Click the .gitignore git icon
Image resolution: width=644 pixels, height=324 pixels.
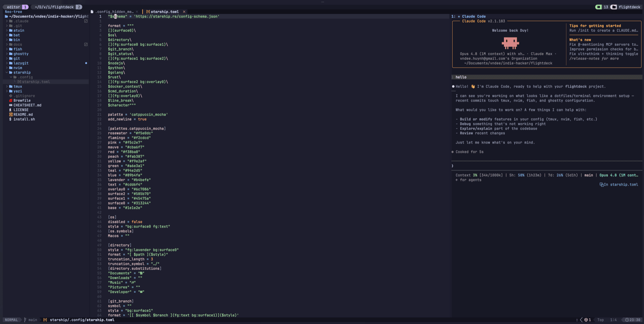pyautogui.click(x=11, y=96)
